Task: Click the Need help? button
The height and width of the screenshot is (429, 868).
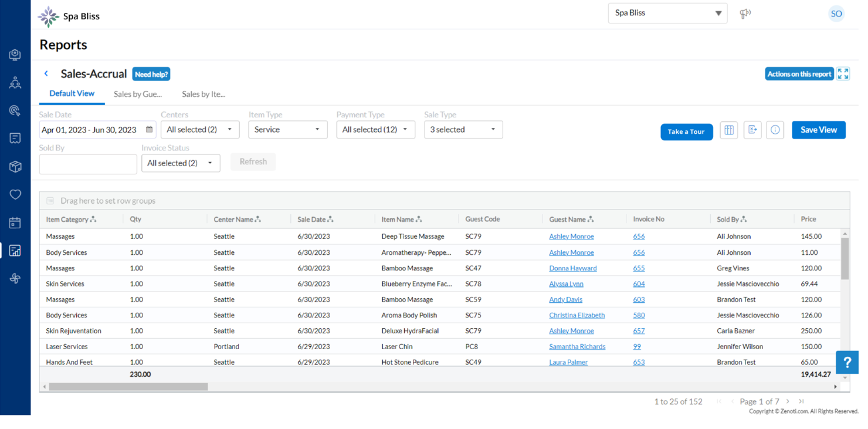Action: 151,75
